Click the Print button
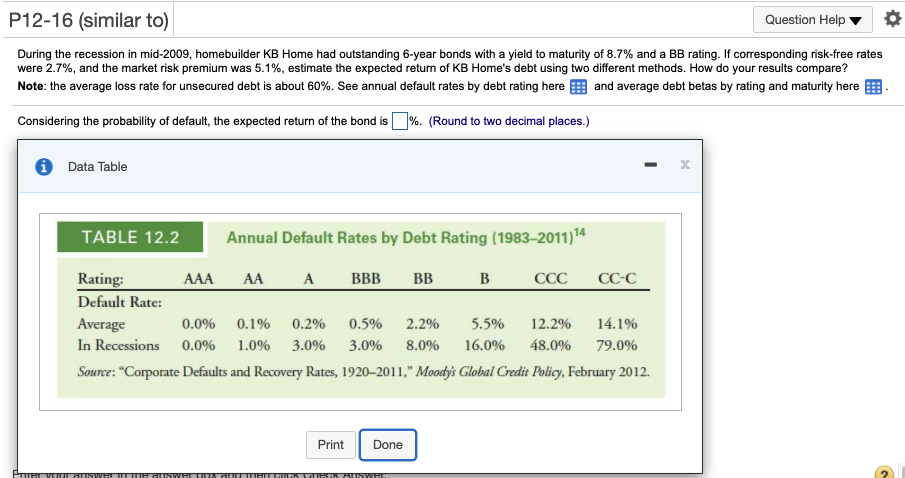 click(331, 445)
